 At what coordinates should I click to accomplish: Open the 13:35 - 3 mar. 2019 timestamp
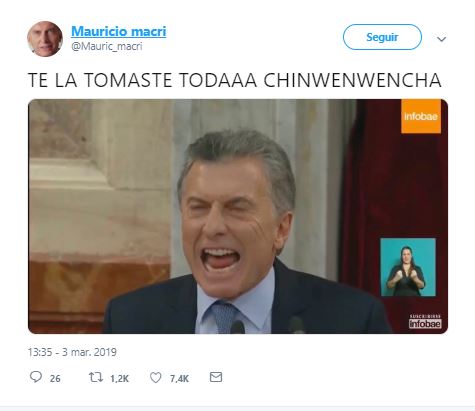click(x=72, y=352)
